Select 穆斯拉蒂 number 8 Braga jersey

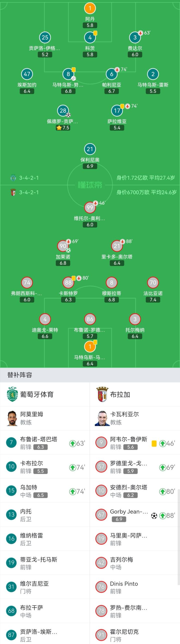(x=111, y=283)
